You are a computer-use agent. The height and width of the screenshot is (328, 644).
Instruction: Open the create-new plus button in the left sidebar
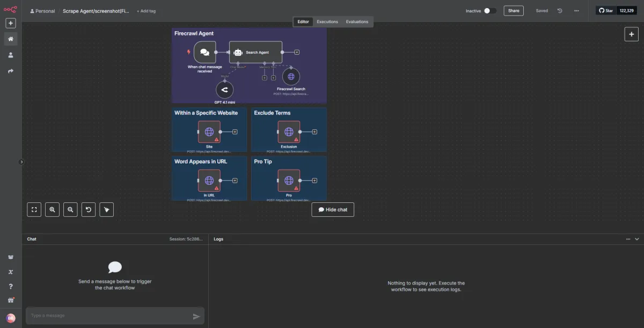tap(11, 23)
